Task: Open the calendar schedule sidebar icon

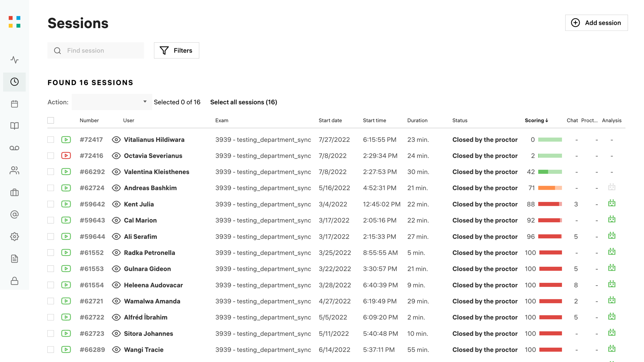Action: (x=14, y=104)
